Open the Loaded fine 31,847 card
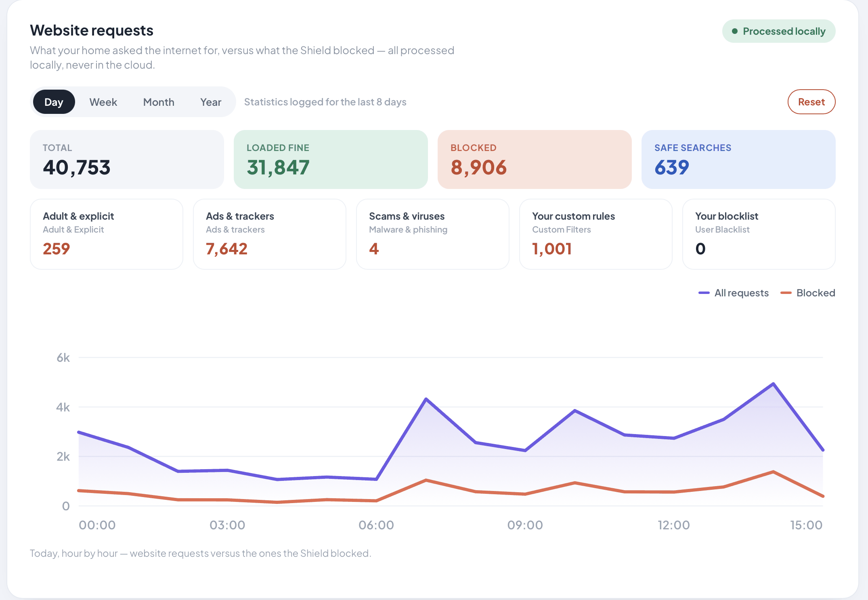868x600 pixels. coord(331,159)
